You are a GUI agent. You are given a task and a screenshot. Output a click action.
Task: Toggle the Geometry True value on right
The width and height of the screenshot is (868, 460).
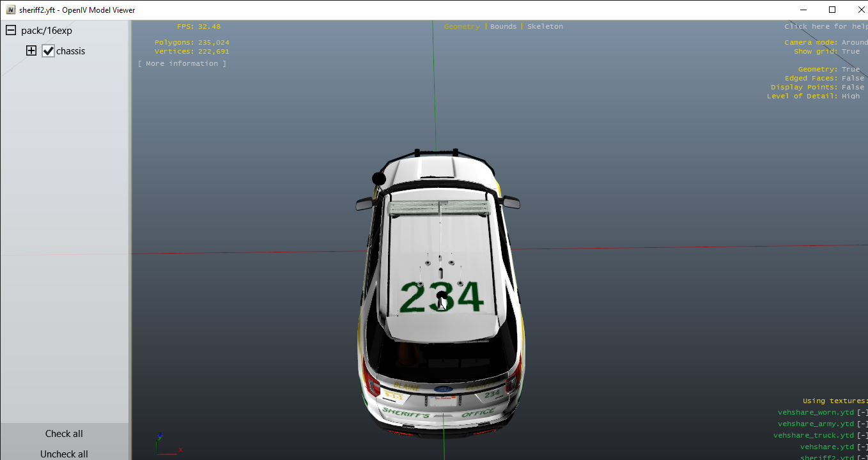tap(850, 70)
